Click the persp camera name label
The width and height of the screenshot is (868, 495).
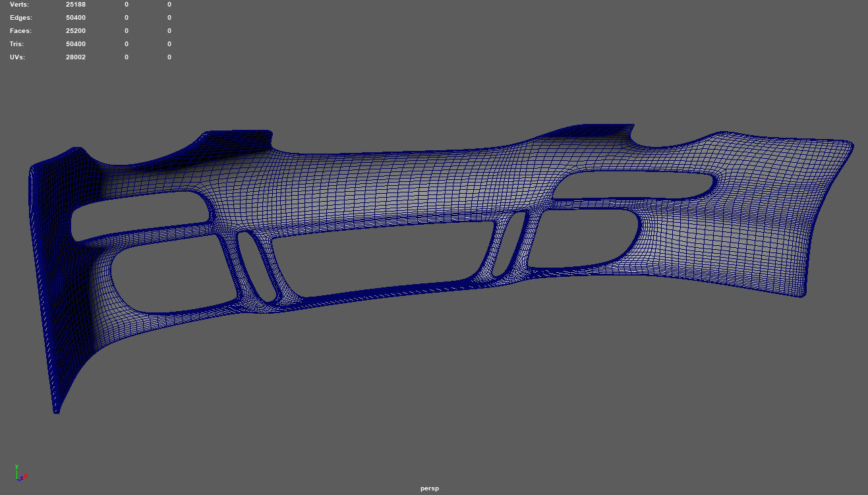430,488
